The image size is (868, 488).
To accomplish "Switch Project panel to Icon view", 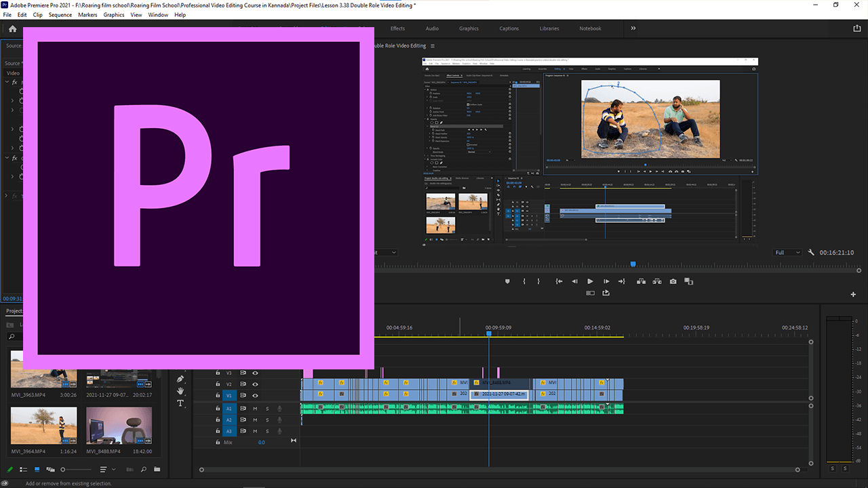I will pyautogui.click(x=37, y=469).
